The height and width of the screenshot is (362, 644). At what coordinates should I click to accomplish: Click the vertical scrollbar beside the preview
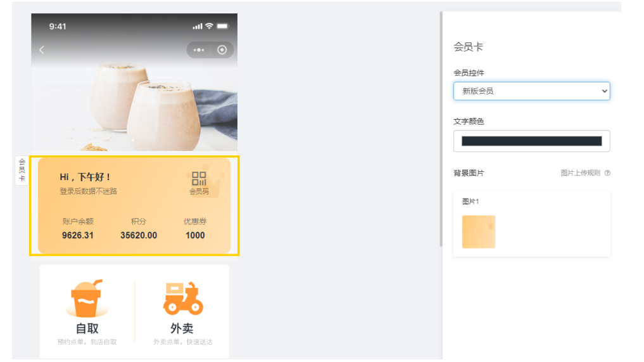[x=441, y=129]
